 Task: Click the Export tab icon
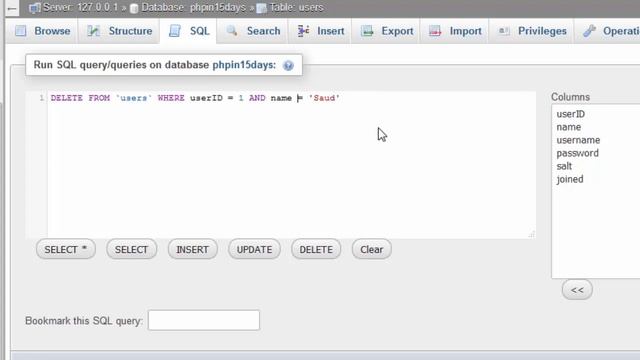367,31
